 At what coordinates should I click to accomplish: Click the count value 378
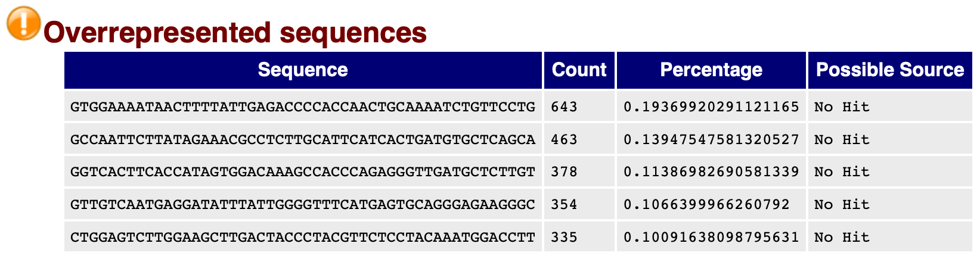click(x=564, y=172)
